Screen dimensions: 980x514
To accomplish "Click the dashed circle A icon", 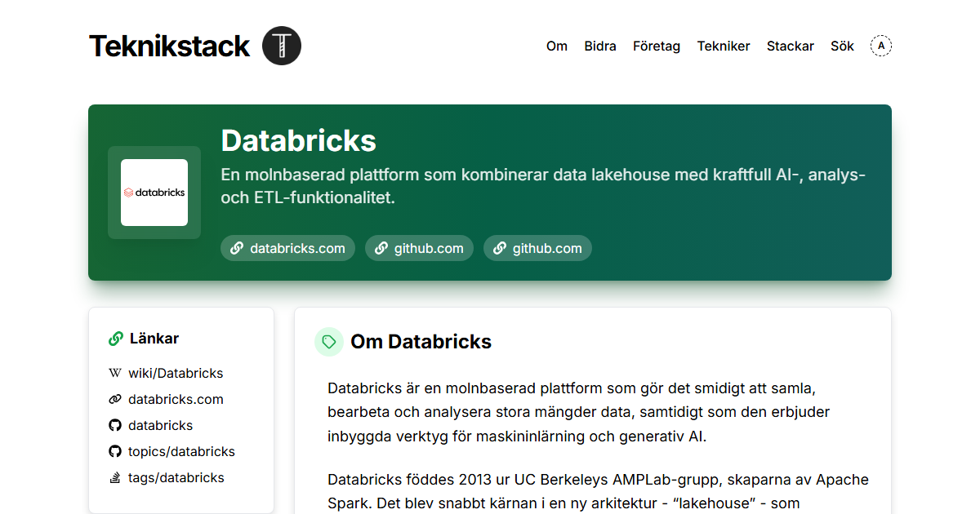I will (881, 46).
